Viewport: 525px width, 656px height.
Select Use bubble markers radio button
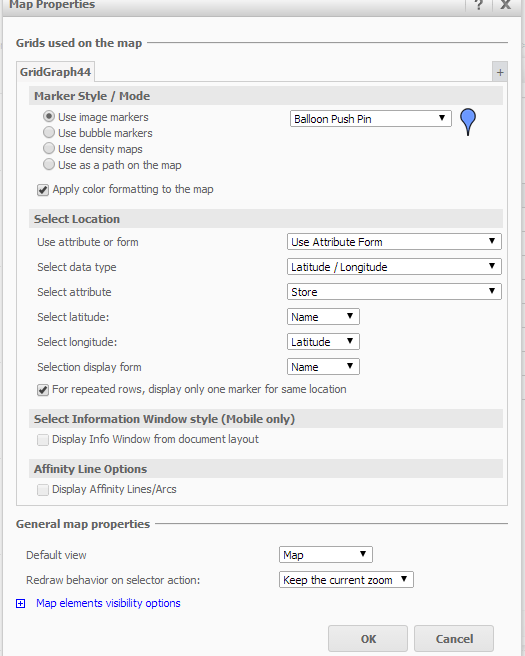click(49, 132)
